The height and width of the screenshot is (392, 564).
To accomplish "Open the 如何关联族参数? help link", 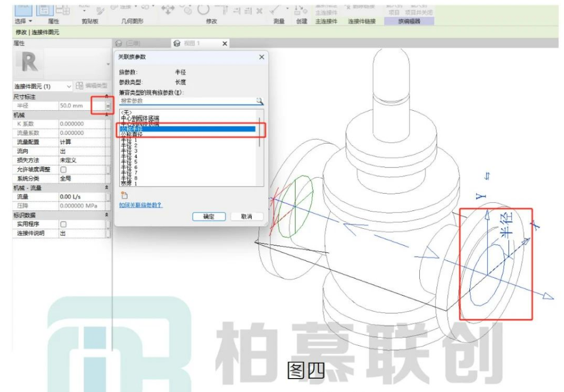I will (x=140, y=205).
